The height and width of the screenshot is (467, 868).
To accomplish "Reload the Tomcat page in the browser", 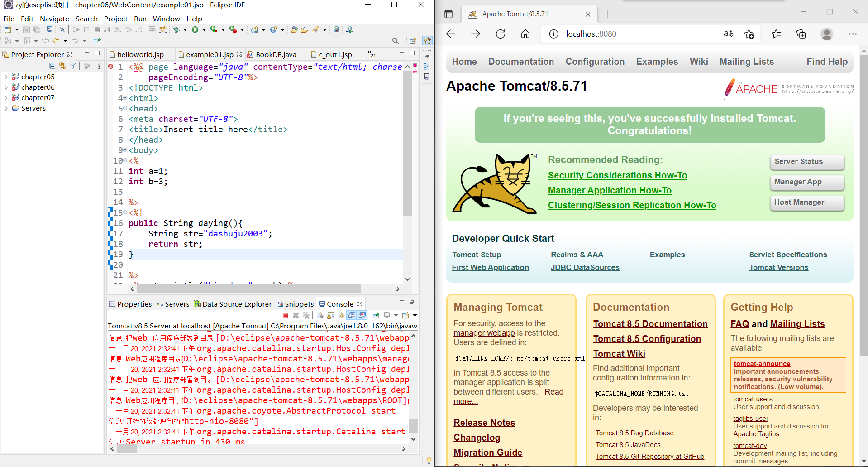I will click(x=501, y=34).
